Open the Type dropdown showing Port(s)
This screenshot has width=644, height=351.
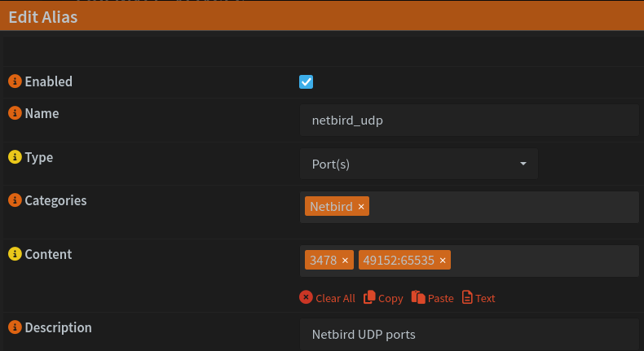[x=419, y=164]
